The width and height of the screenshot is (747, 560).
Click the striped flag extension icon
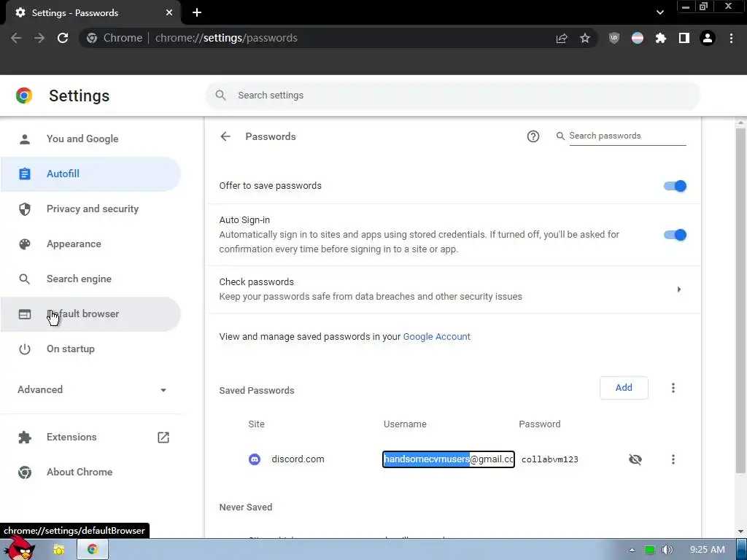[x=638, y=38]
